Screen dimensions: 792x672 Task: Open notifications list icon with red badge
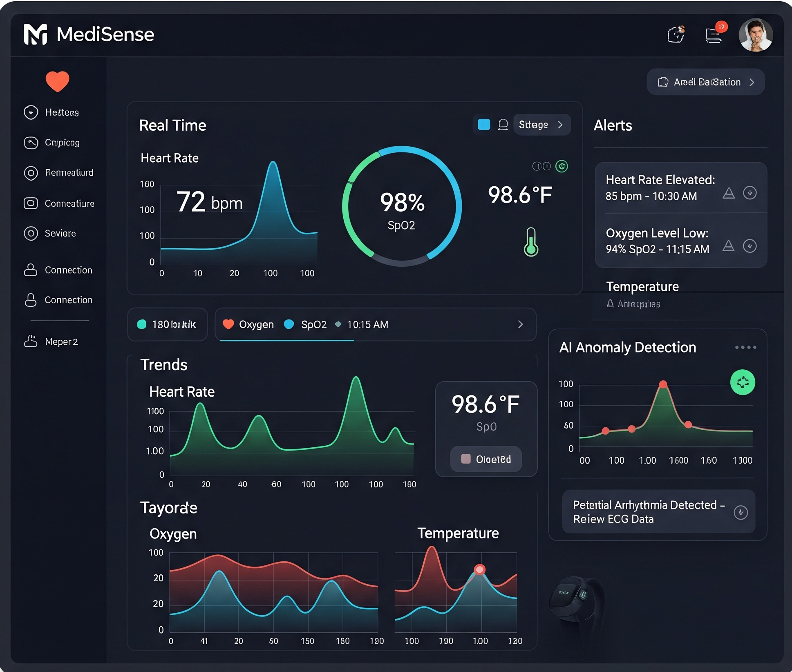(x=714, y=35)
